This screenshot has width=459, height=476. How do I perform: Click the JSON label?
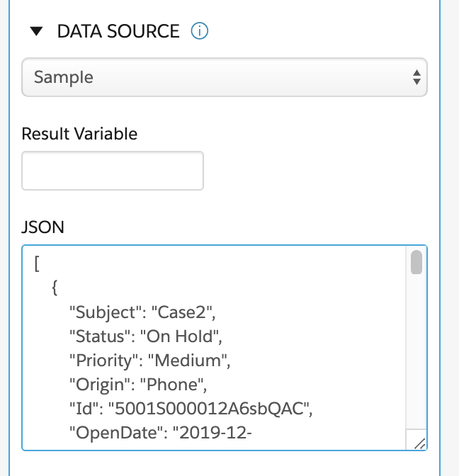pos(42,227)
